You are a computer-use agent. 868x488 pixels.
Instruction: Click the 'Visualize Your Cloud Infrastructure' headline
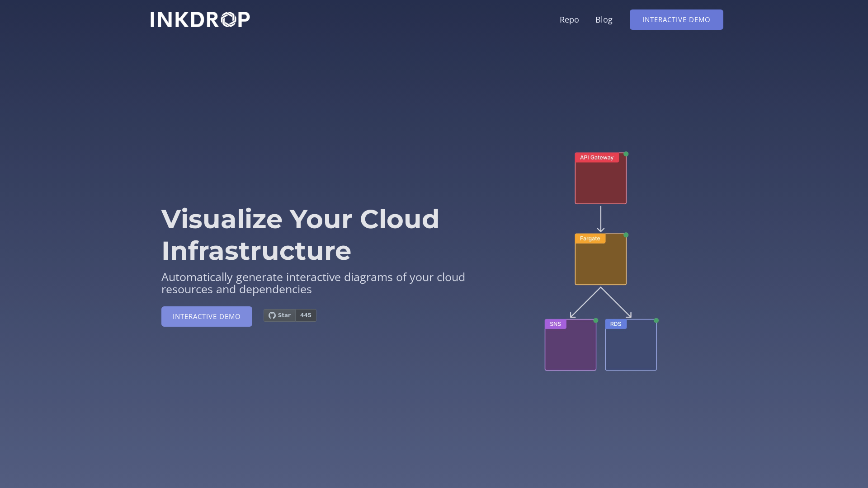(300, 235)
